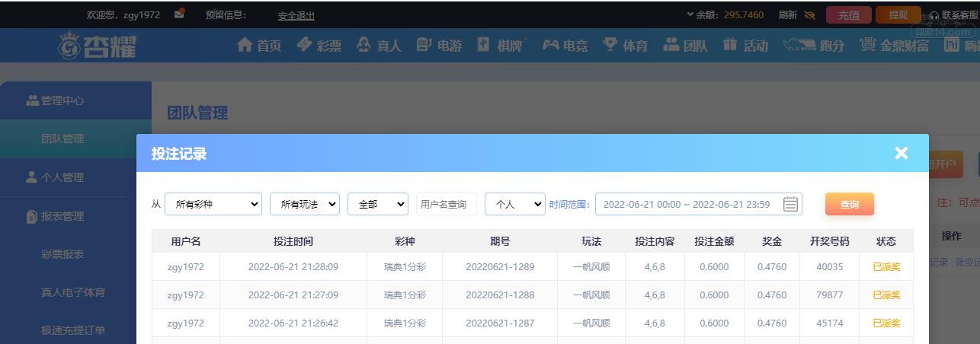Screen dimensions: 980x344
Task: Click the 刷新 refresh balance text
Action: pyautogui.click(x=788, y=14)
